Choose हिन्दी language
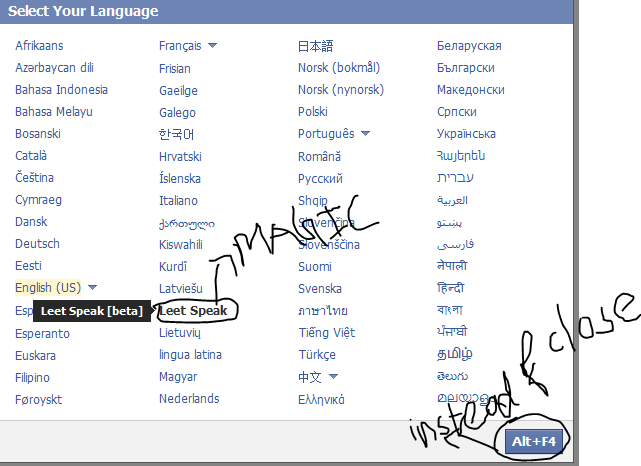Image resolution: width=641 pixels, height=466 pixels. tap(450, 288)
